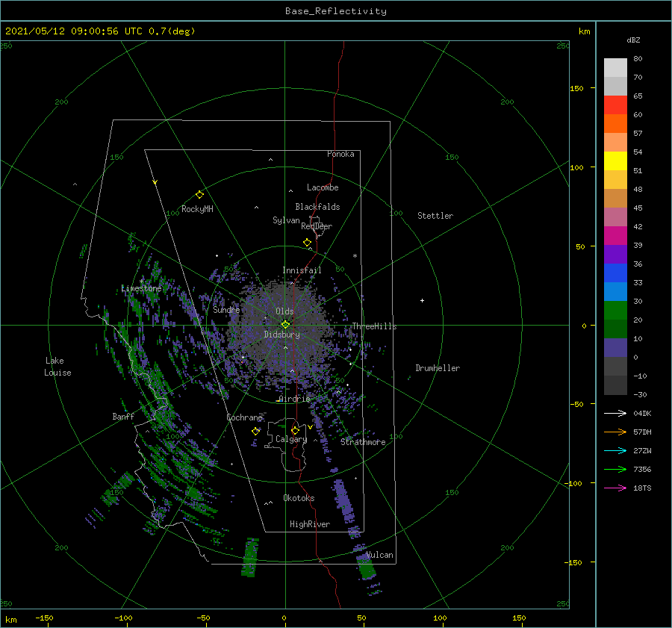672x628 pixels.
Task: Click the Blackfalds label
Action: [x=317, y=207]
